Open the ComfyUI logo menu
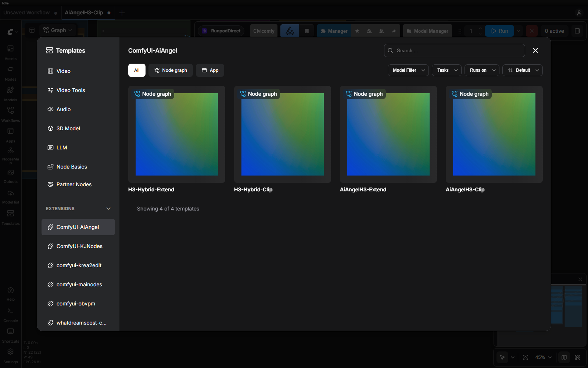Image resolution: width=588 pixels, height=368 pixels. coord(12,32)
